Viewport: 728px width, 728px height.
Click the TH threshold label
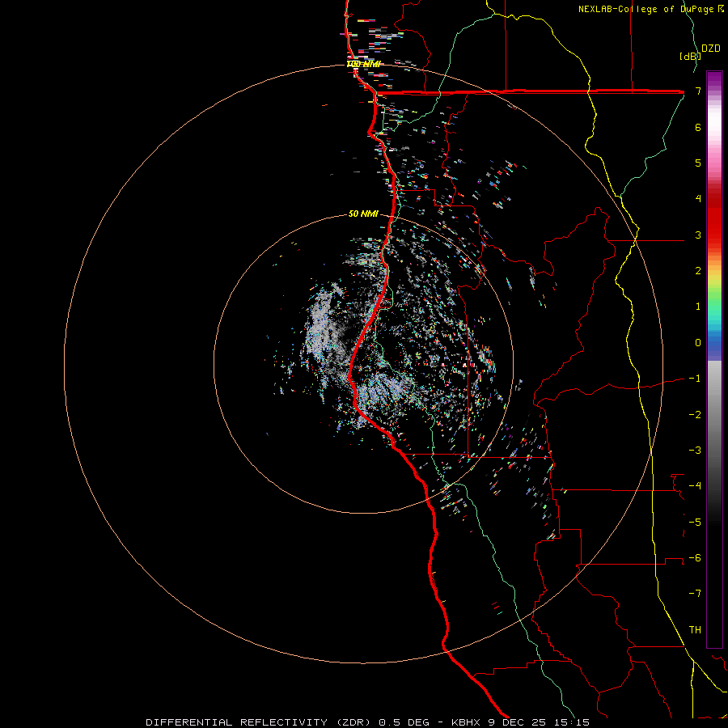pyautogui.click(x=695, y=630)
